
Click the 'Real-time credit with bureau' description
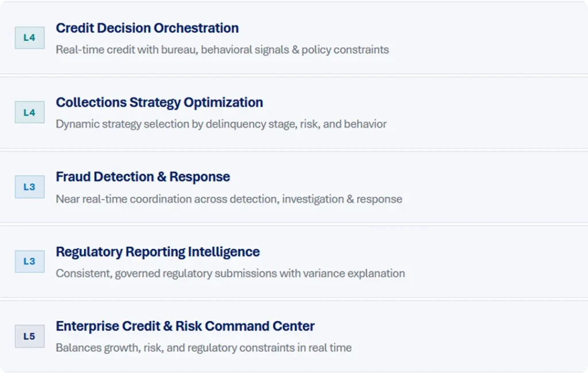click(x=222, y=50)
